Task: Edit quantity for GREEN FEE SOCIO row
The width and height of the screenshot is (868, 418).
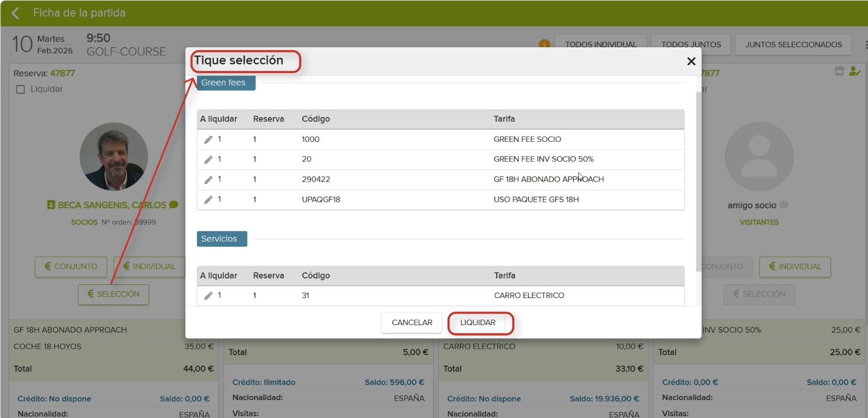Action: [x=209, y=140]
